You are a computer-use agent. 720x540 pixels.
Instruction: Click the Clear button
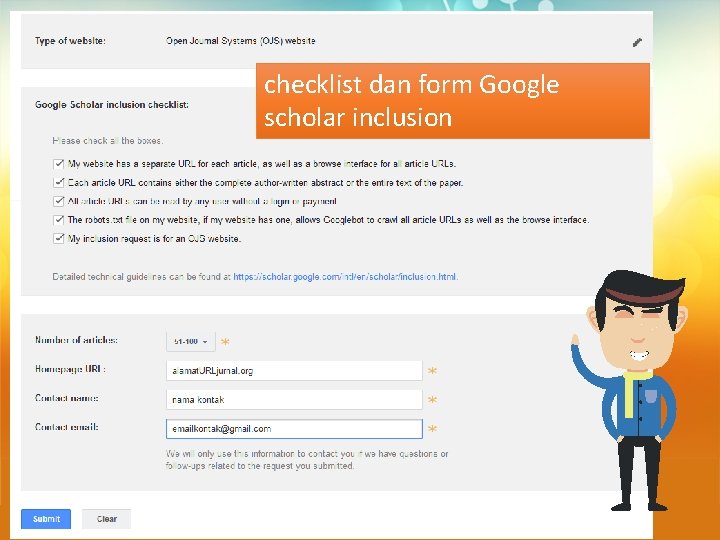click(107, 519)
